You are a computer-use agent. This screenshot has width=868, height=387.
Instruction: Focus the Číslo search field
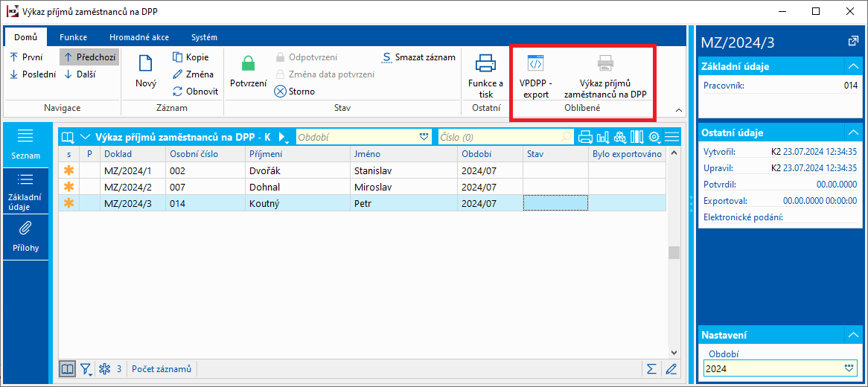pos(505,137)
